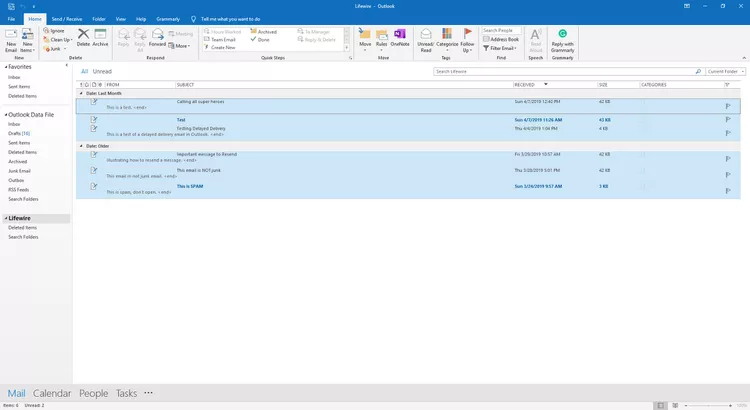Click the Undo quick access icon
750x410 pixels.
pos(22,6)
